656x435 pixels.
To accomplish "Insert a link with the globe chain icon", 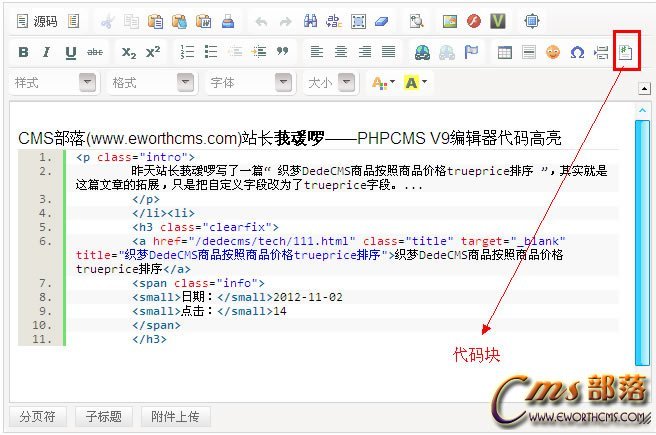I will [x=422, y=52].
